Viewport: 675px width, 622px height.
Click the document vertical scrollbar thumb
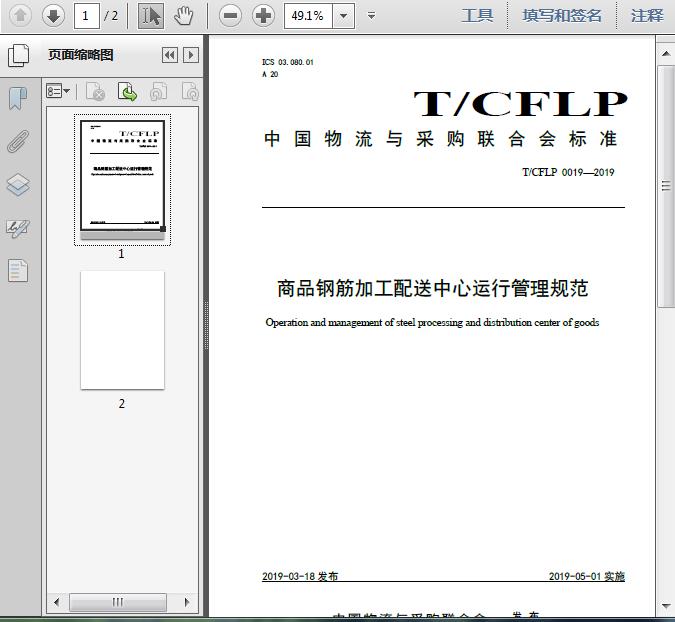coord(666,186)
